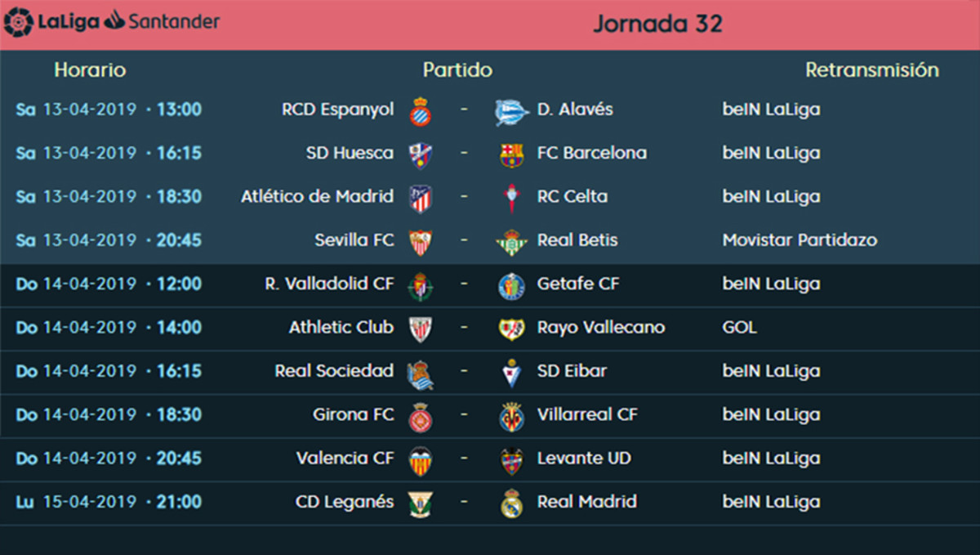
Task: Click the LaLiga Santander logo
Action: click(112, 21)
